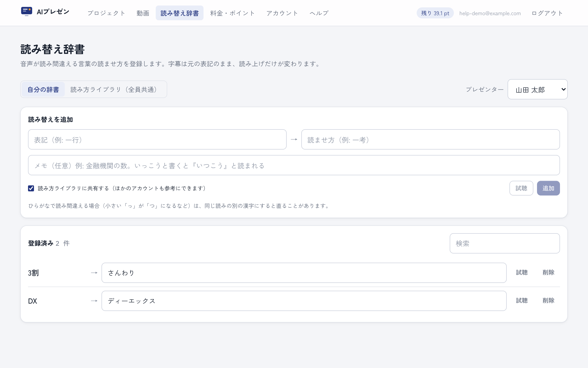Image resolution: width=588 pixels, height=368 pixels.
Task: Select the 読み替え辞書 nav item
Action: coord(180,13)
